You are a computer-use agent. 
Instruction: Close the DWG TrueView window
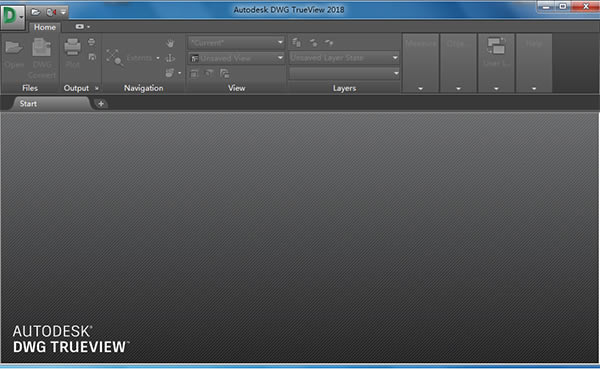[x=585, y=7]
